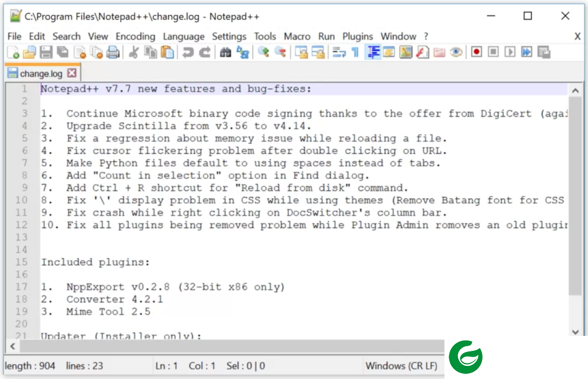Image resolution: width=588 pixels, height=379 pixels.
Task: Toggle synchronize horizontal scrolling icon
Action: point(318,52)
